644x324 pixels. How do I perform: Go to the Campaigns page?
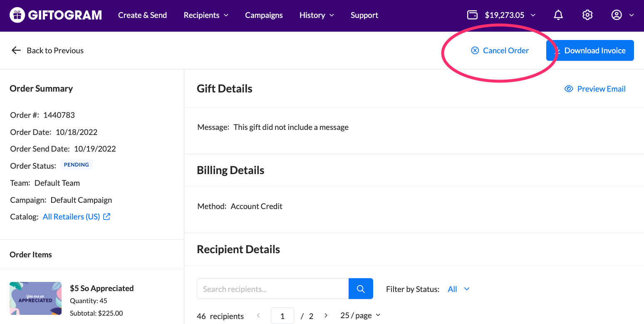click(264, 15)
